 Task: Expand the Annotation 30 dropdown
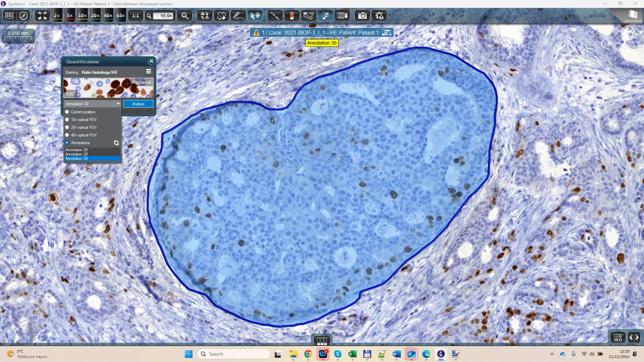92,104
